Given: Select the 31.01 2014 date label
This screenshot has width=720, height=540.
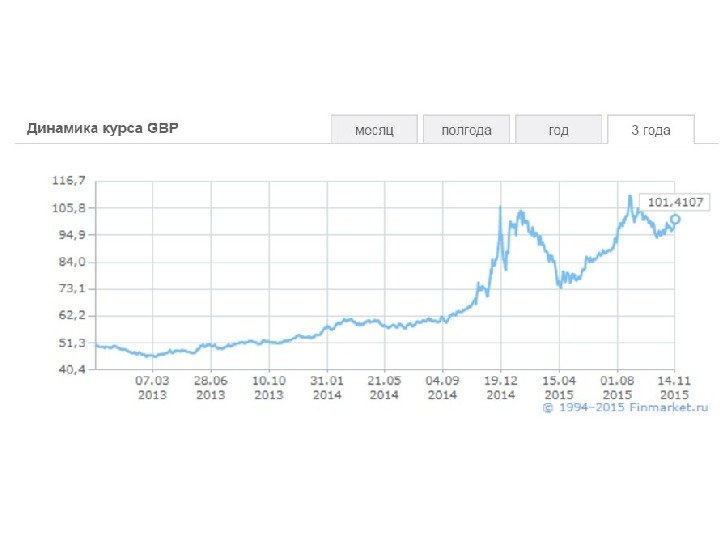Looking at the screenshot, I should (327, 387).
